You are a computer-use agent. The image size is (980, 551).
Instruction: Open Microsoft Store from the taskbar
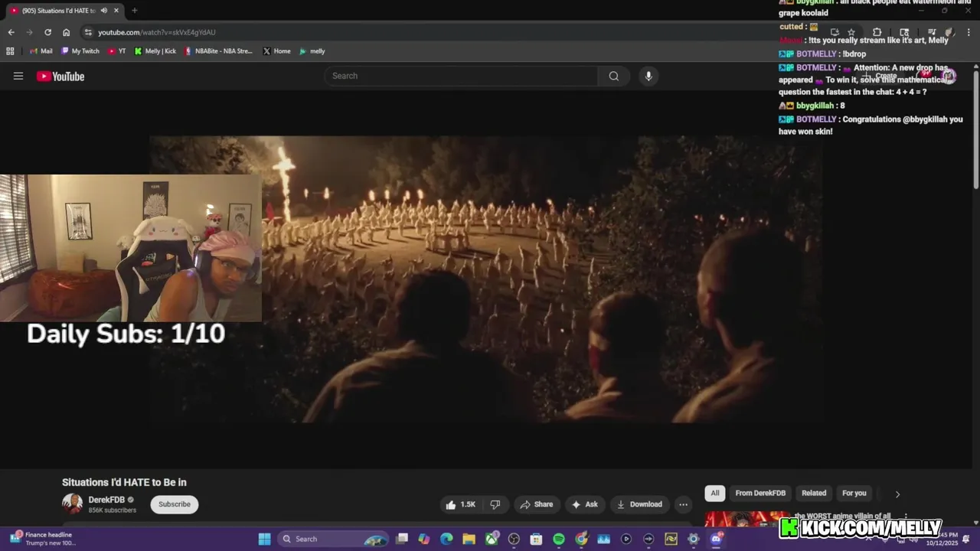click(536, 539)
